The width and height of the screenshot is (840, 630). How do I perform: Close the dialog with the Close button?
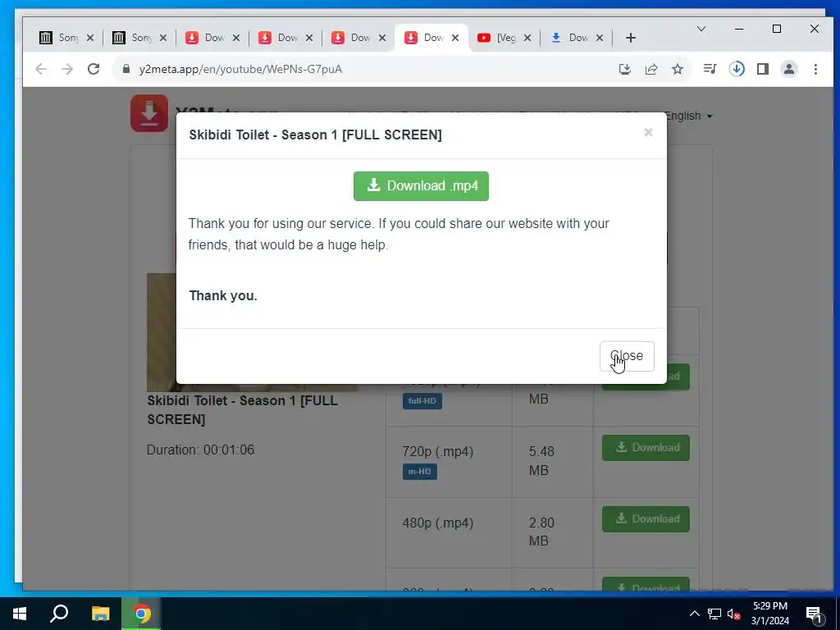point(627,356)
